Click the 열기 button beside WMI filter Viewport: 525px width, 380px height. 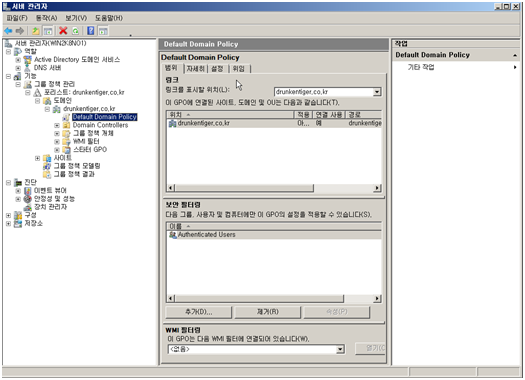point(370,349)
